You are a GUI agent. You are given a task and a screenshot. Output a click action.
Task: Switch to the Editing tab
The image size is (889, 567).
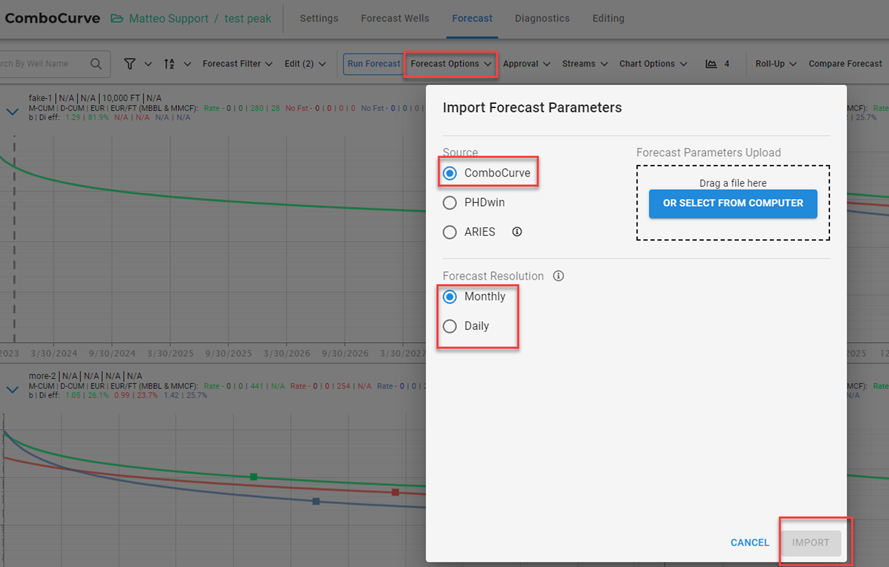click(608, 19)
